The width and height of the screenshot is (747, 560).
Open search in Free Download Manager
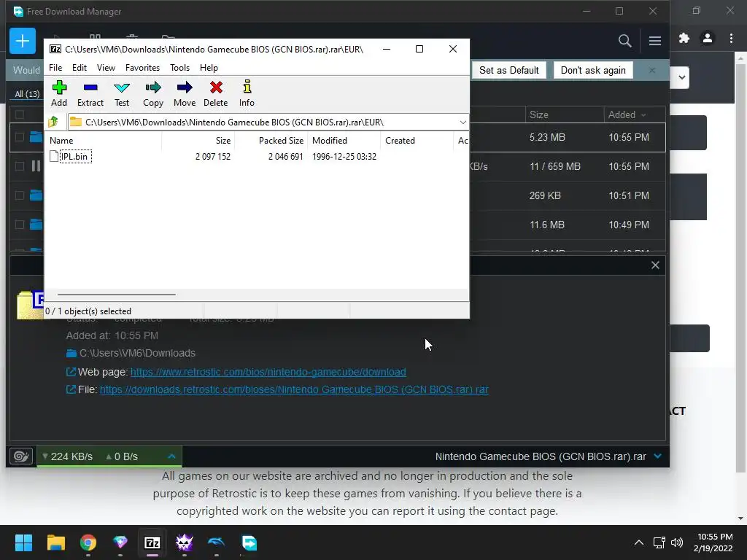pyautogui.click(x=625, y=41)
